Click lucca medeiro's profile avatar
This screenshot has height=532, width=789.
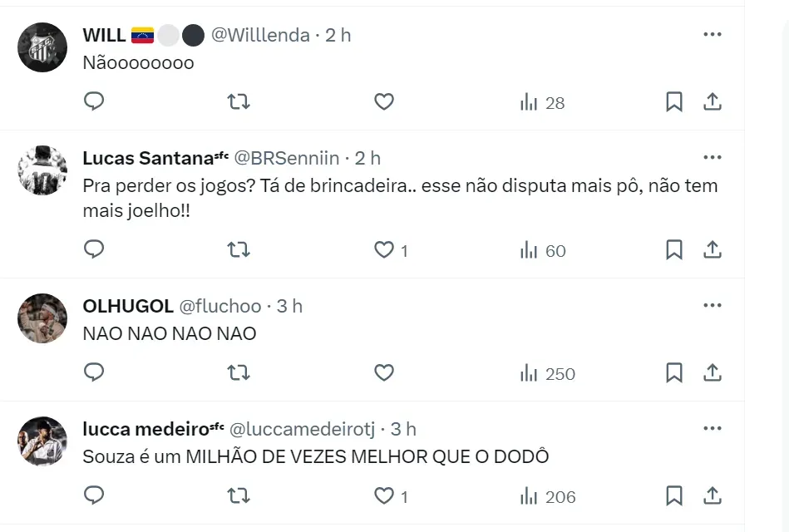point(42,441)
